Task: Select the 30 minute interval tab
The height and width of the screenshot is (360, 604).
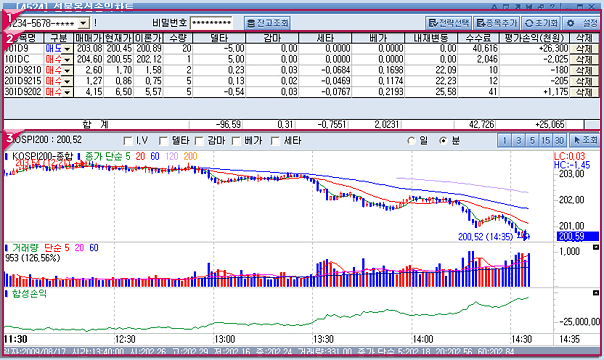Action: [559, 141]
